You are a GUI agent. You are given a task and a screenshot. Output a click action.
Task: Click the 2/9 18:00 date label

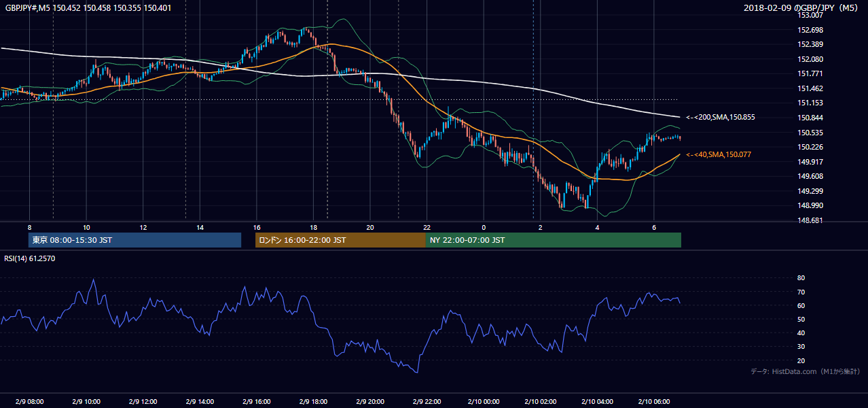click(313, 401)
